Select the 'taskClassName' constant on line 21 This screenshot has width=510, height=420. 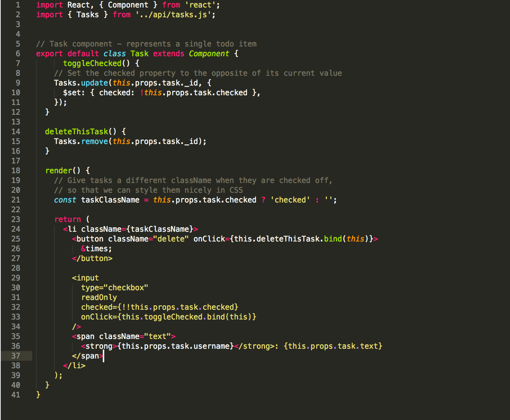(110, 200)
